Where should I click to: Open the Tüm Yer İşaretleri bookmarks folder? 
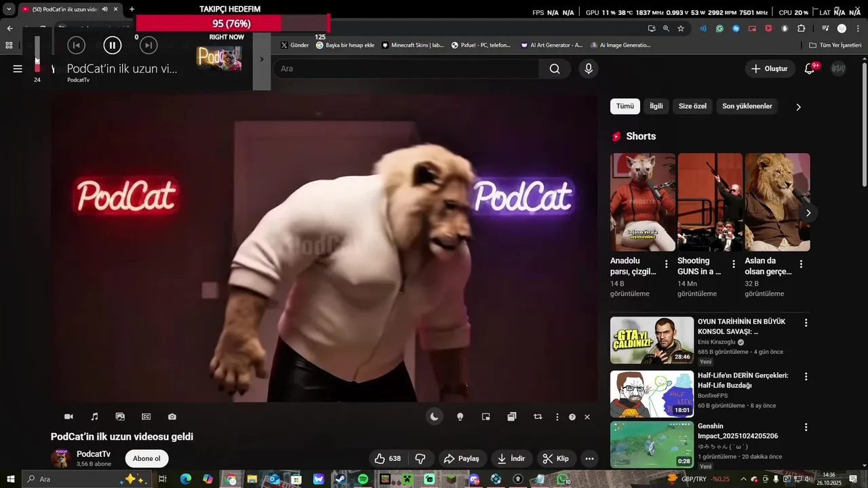835,45
